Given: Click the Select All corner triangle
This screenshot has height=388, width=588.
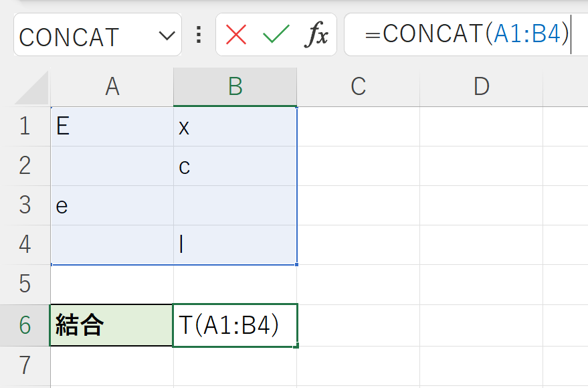Looking at the screenshot, I should (32, 88).
